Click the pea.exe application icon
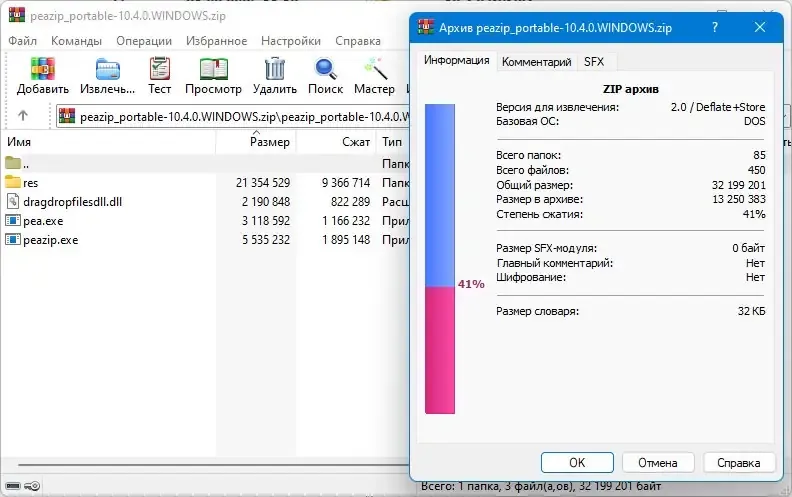 (13, 221)
